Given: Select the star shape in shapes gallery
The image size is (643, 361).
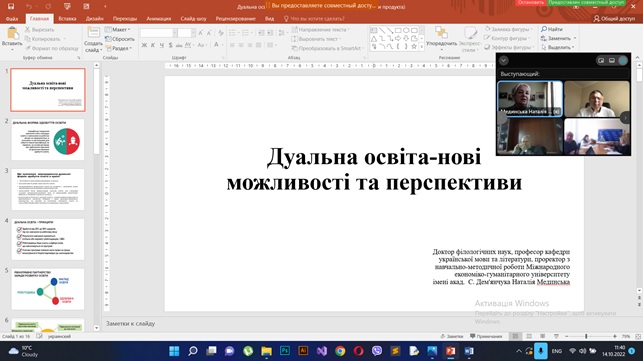Looking at the screenshot, I should (414, 47).
